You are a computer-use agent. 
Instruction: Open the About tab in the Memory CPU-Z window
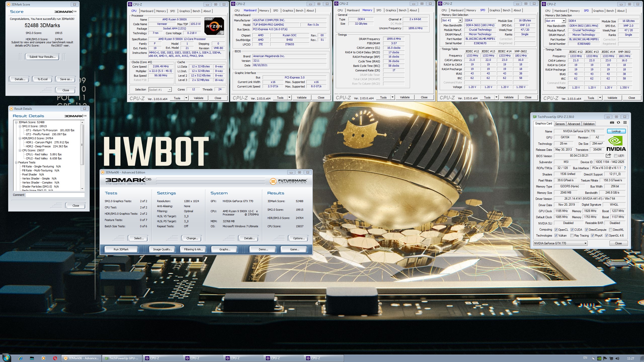click(413, 10)
